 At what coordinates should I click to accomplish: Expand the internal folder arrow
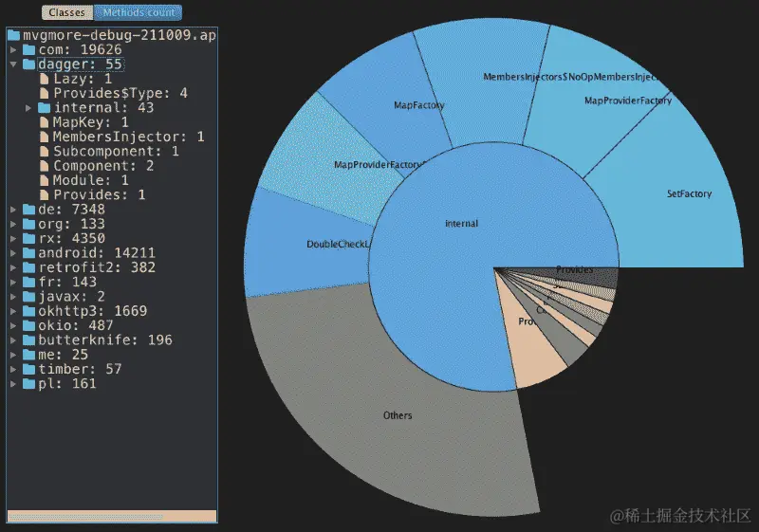[28, 108]
